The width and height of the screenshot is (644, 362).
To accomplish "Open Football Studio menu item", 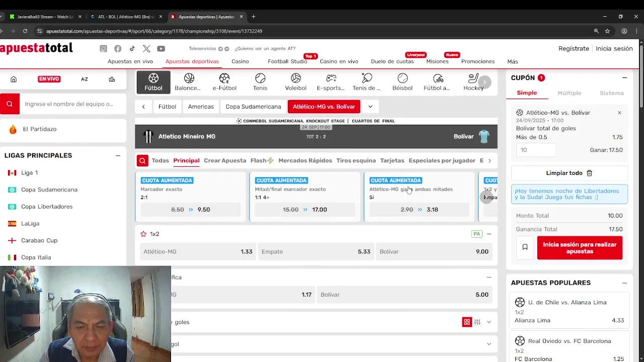I will pos(287,61).
